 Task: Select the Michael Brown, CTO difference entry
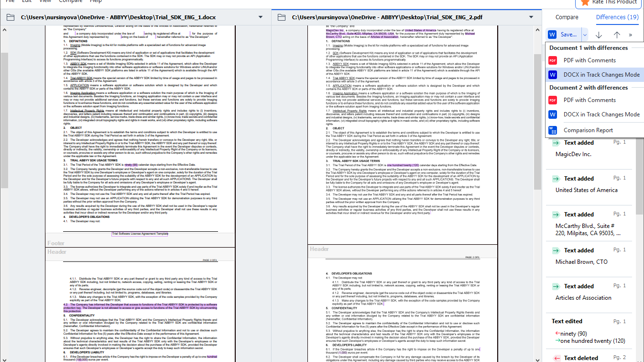[x=589, y=256]
